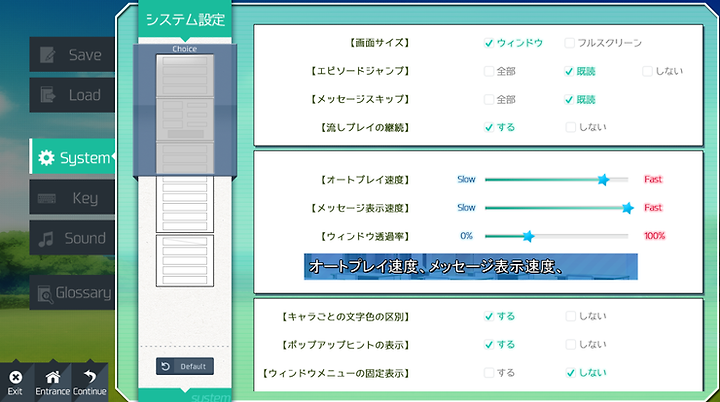Image resolution: width=720 pixels, height=402 pixels.
Task: Click the Glossary magnifier icon
Action: pyautogui.click(x=45, y=294)
